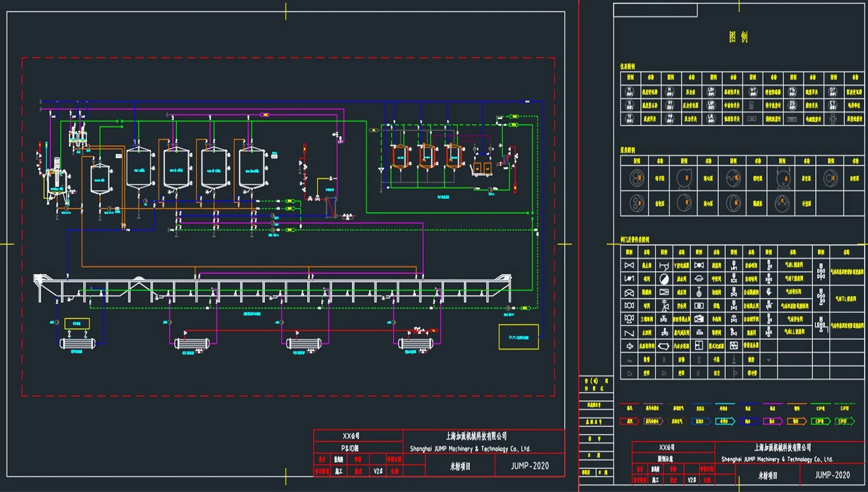Select the half-filled circle symbol in the valve legend
868x492 pixels.
click(x=664, y=279)
